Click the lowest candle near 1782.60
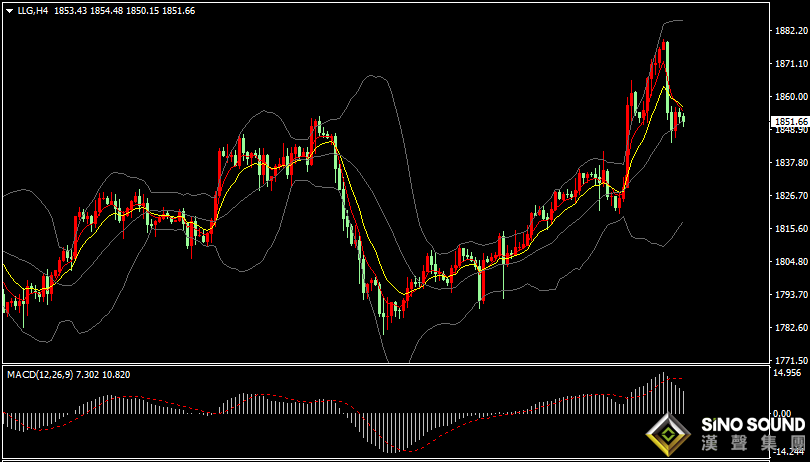The width and height of the screenshot is (810, 462). click(x=385, y=309)
